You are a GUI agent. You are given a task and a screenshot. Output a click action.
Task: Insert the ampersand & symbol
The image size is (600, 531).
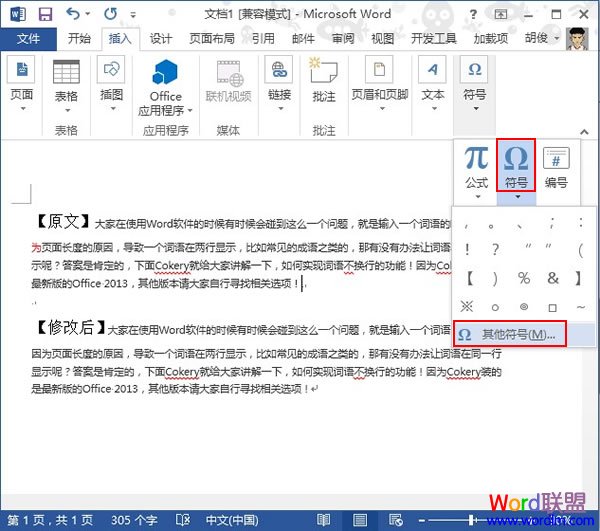pyautogui.click(x=552, y=278)
